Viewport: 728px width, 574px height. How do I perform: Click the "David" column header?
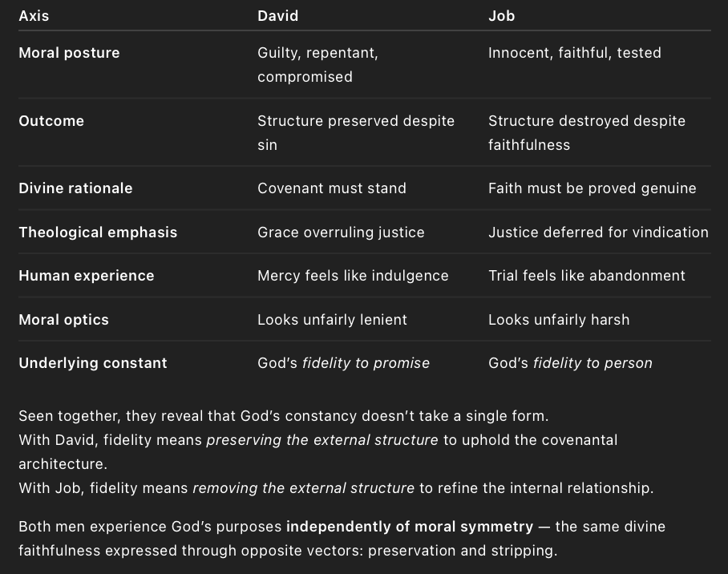[x=277, y=16]
